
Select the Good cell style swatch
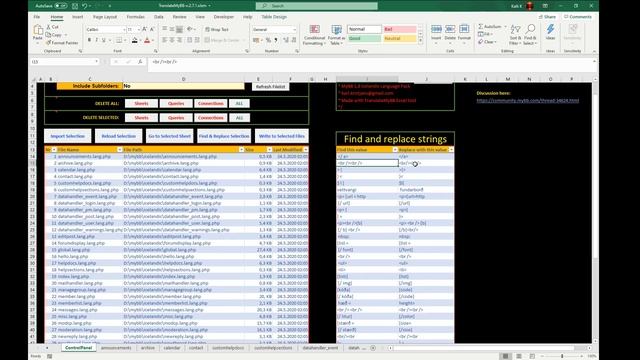364,38
